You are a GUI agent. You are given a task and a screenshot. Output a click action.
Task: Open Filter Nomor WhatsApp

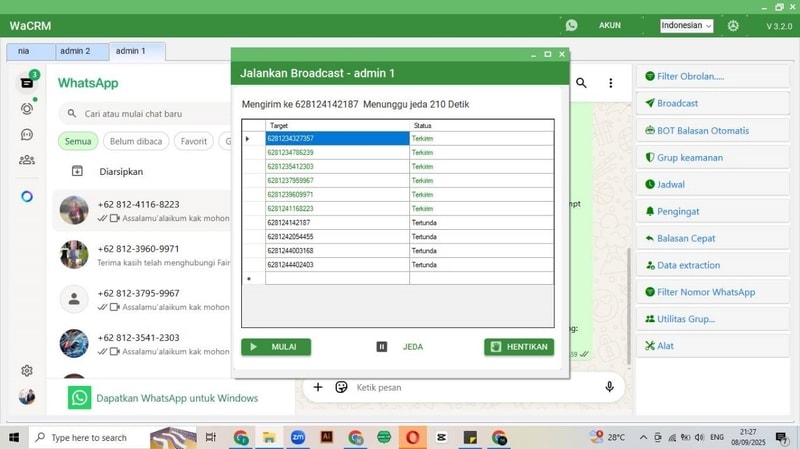713,292
